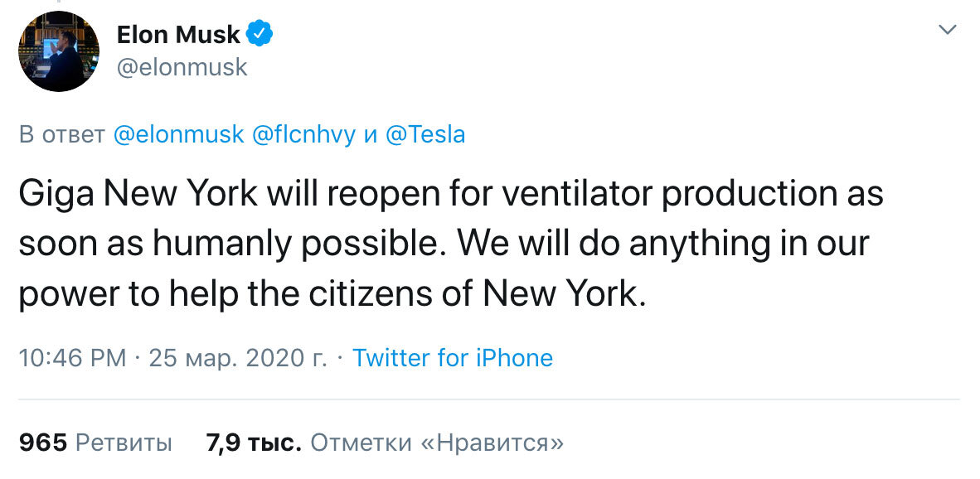
Task: Click the Twitter for iPhone source link
Action: [454, 358]
